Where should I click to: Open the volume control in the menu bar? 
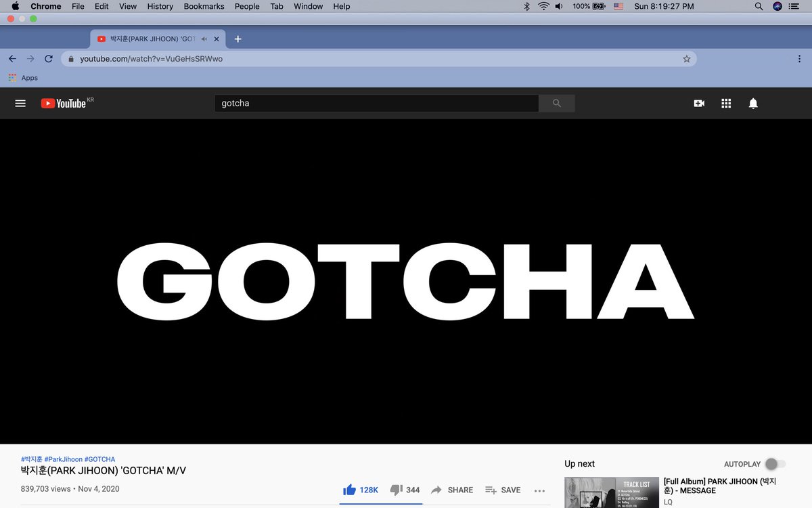559,6
